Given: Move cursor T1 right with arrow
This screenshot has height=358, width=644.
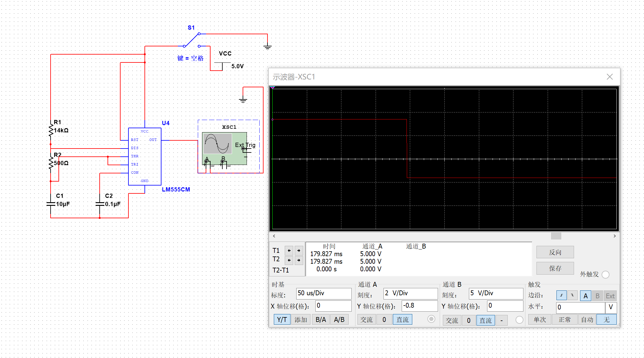Looking at the screenshot, I should pos(299,250).
